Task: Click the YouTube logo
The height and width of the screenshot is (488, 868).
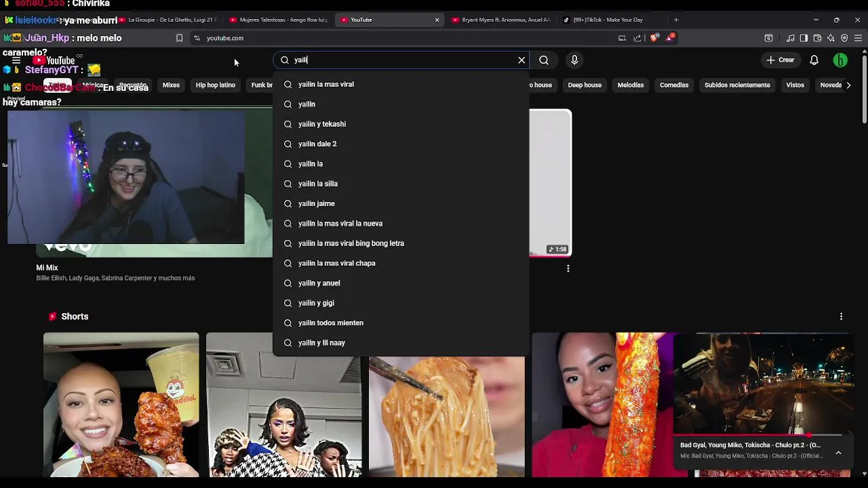Action: (x=54, y=60)
